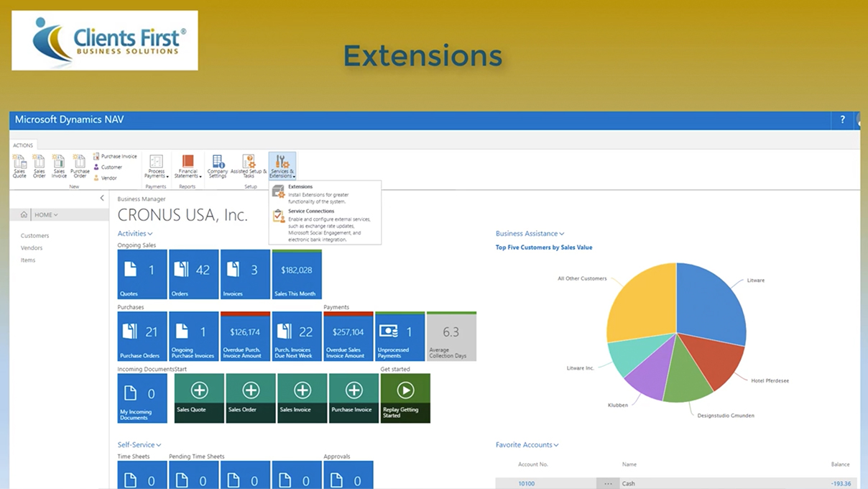Create a new Purchase Invoice from ribbon
Screen dimensions: 868x489
point(115,156)
